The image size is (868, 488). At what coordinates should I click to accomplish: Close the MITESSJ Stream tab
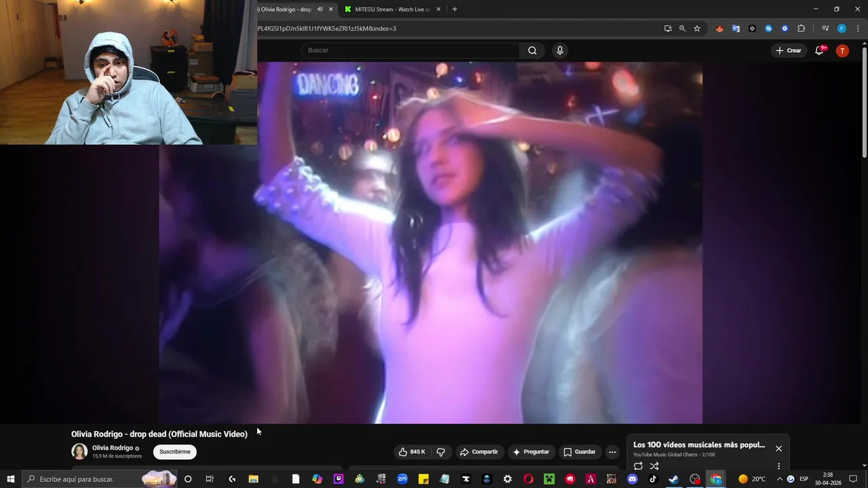click(438, 9)
